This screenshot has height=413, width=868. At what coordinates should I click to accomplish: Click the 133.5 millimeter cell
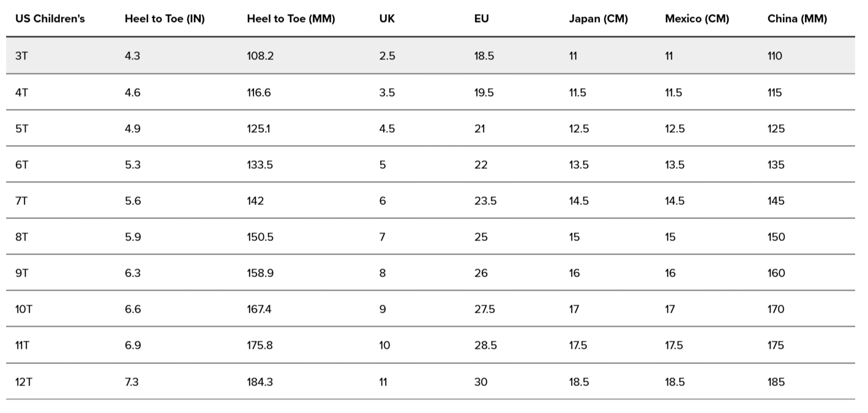coord(260,165)
